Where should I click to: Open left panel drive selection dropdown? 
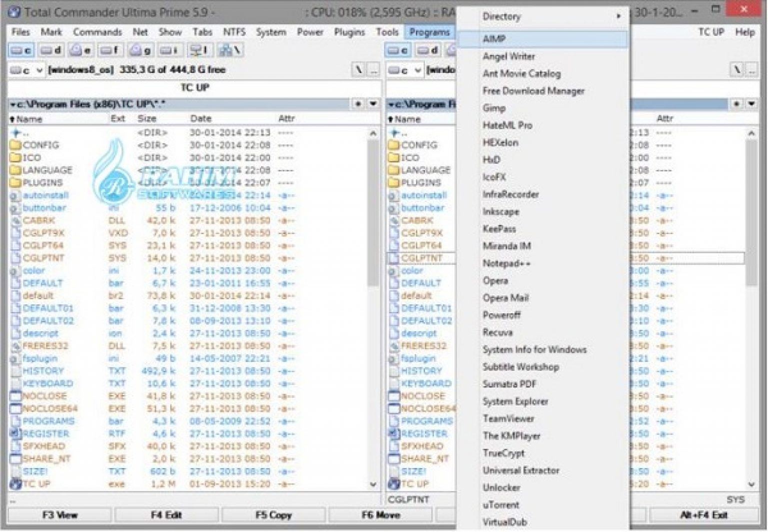pos(26,70)
